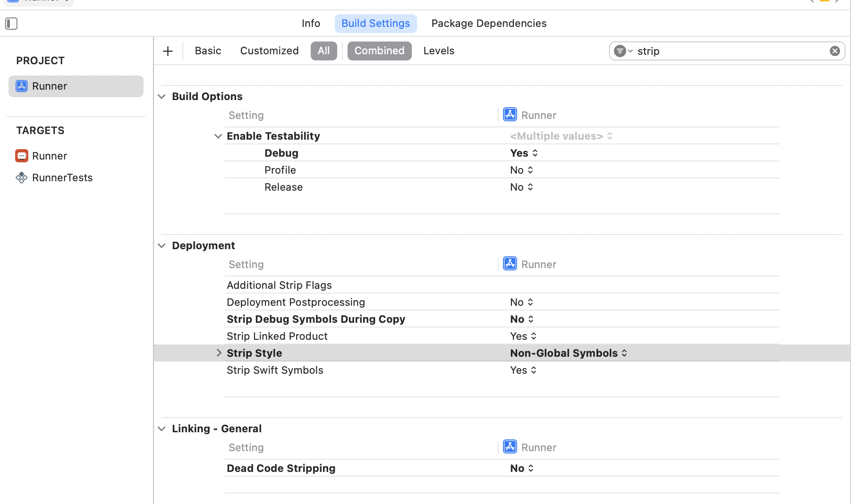
Task: Select the Enable Testability setting name
Action: (273, 136)
